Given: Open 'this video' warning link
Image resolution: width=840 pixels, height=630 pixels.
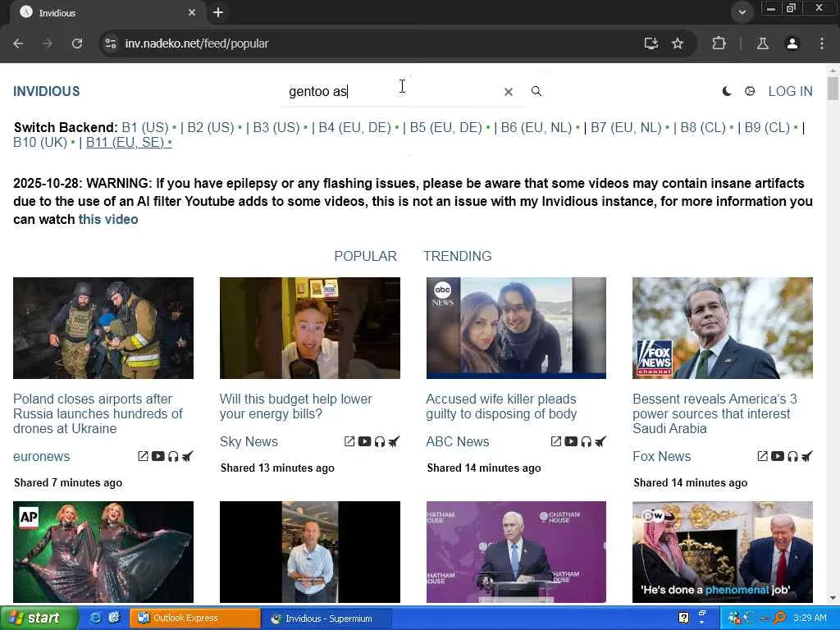Looking at the screenshot, I should [108, 220].
